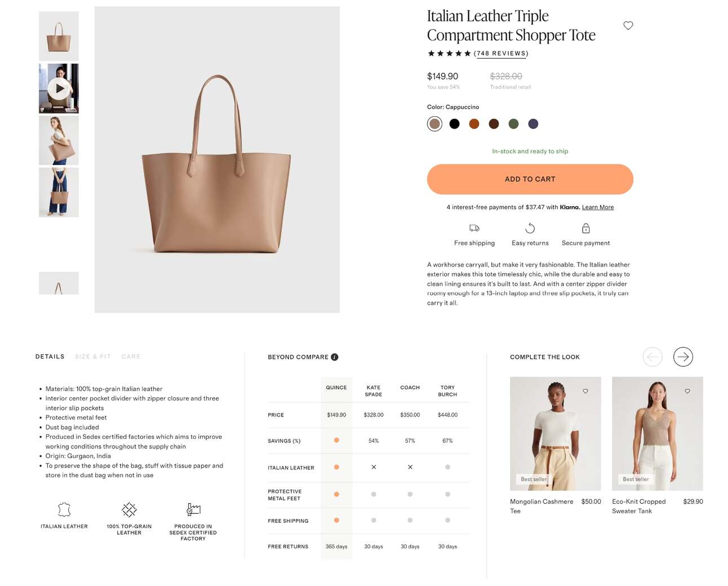Open Klarna Learn More link
This screenshot has height=586, width=728.
tap(597, 207)
